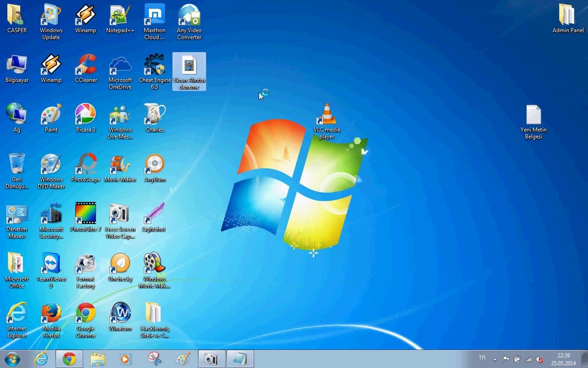Select the Picasa 3 desktop shortcut
This screenshot has width=588, height=368.
point(86,118)
